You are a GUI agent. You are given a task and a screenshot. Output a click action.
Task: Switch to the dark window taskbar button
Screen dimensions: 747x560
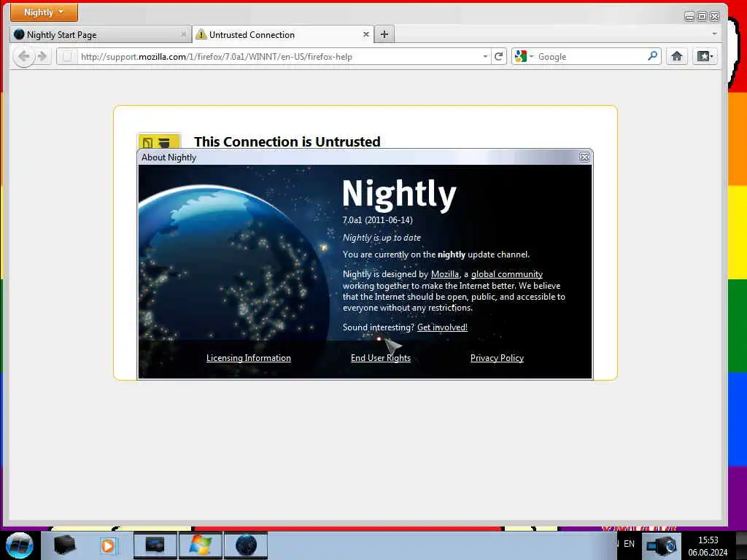tap(155, 545)
